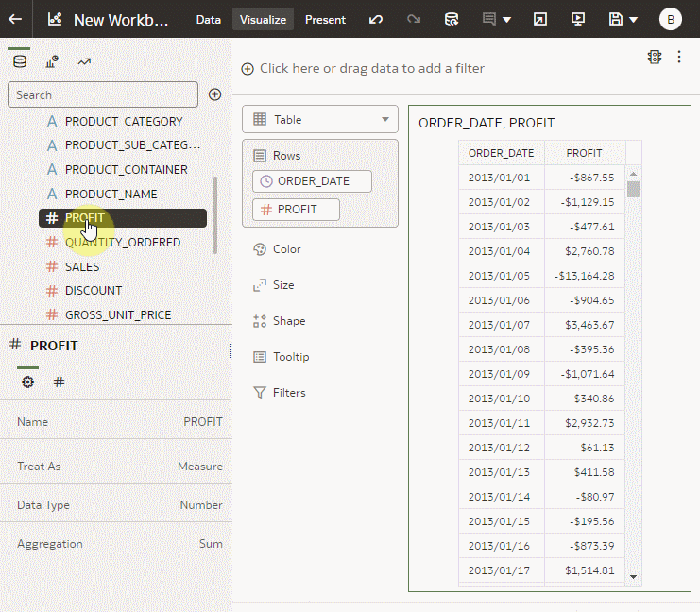Switch to the Data tab

(x=208, y=19)
